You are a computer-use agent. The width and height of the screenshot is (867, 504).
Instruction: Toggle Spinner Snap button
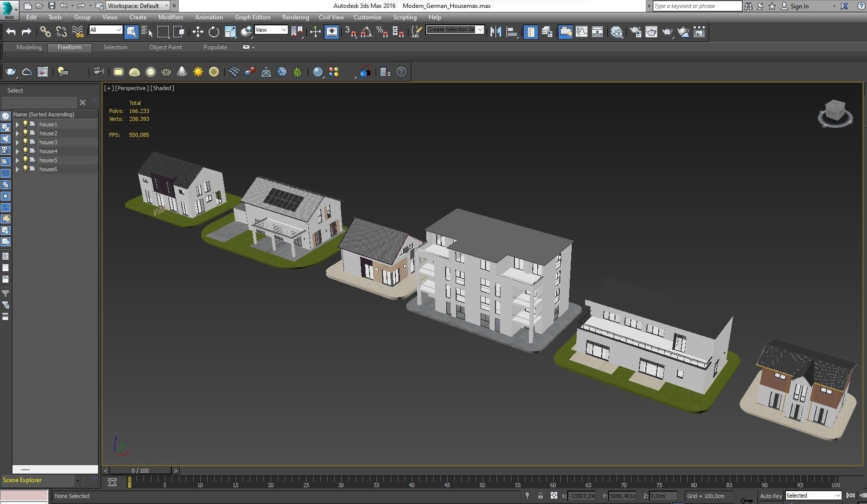tap(398, 32)
